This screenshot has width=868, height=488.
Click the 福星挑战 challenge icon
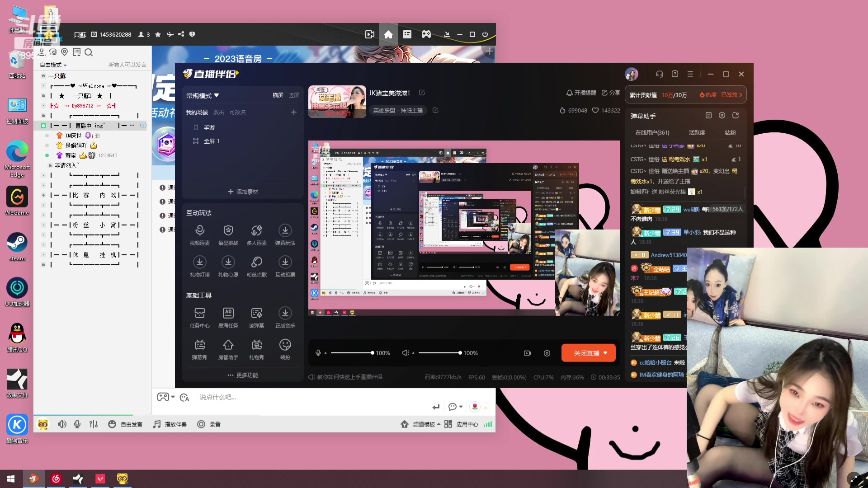[228, 231]
